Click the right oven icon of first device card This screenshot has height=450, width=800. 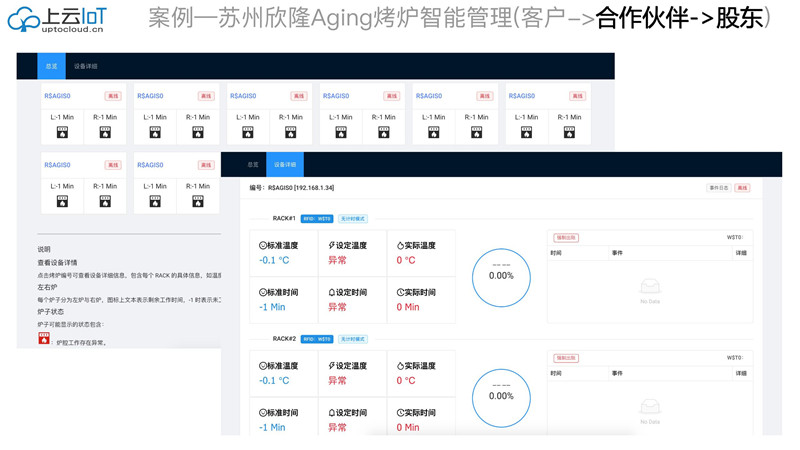(x=105, y=132)
